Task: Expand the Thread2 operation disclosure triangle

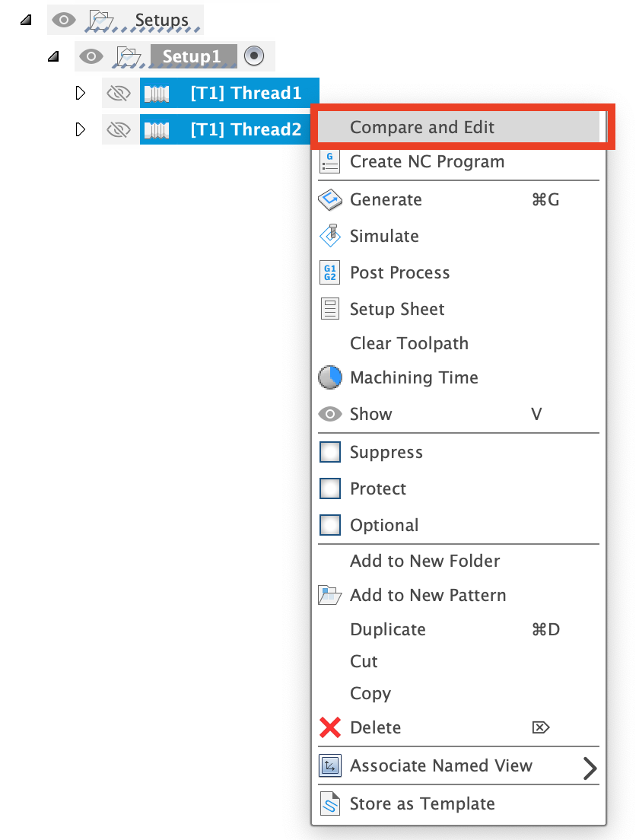Action: click(81, 129)
